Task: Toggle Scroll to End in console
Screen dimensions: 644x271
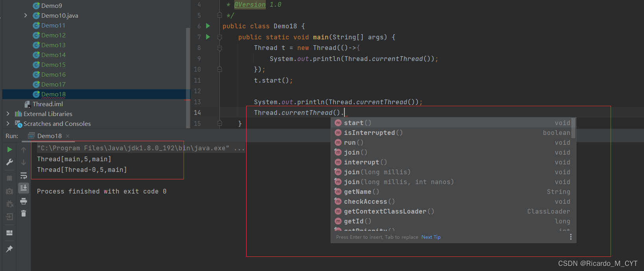Action: click(24, 188)
